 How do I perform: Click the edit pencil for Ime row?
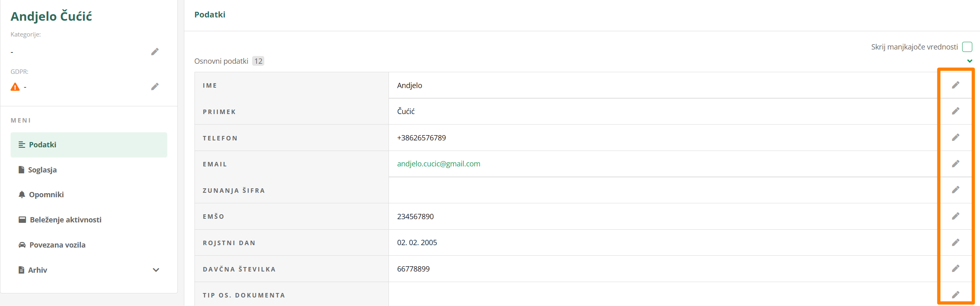(956, 85)
